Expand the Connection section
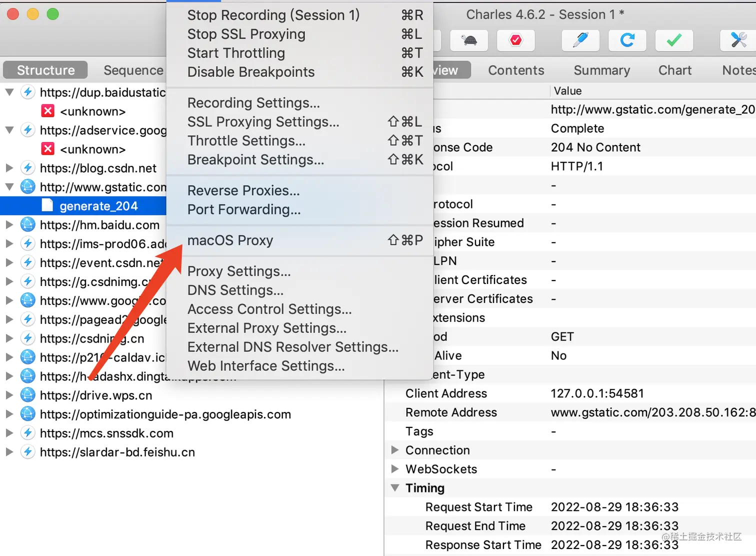This screenshot has width=756, height=556. pyautogui.click(x=395, y=450)
